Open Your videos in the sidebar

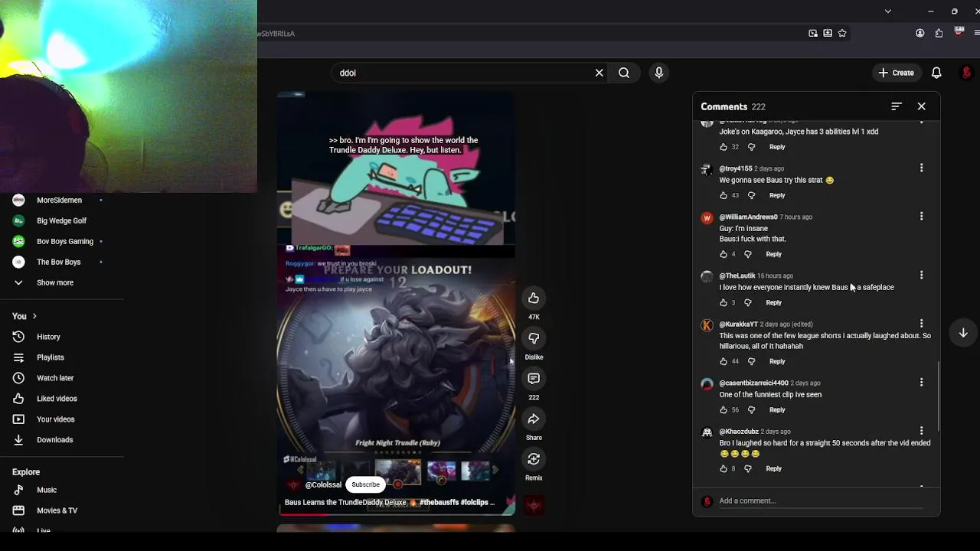click(55, 419)
